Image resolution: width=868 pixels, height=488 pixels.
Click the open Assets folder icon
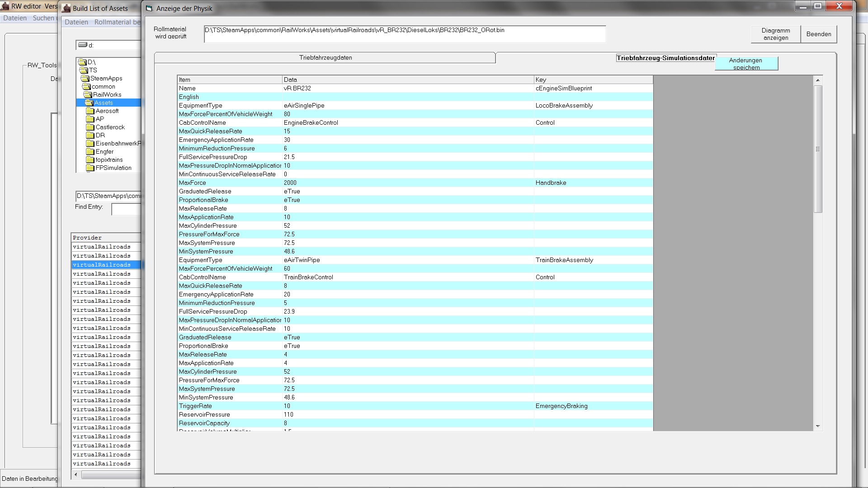(x=89, y=103)
